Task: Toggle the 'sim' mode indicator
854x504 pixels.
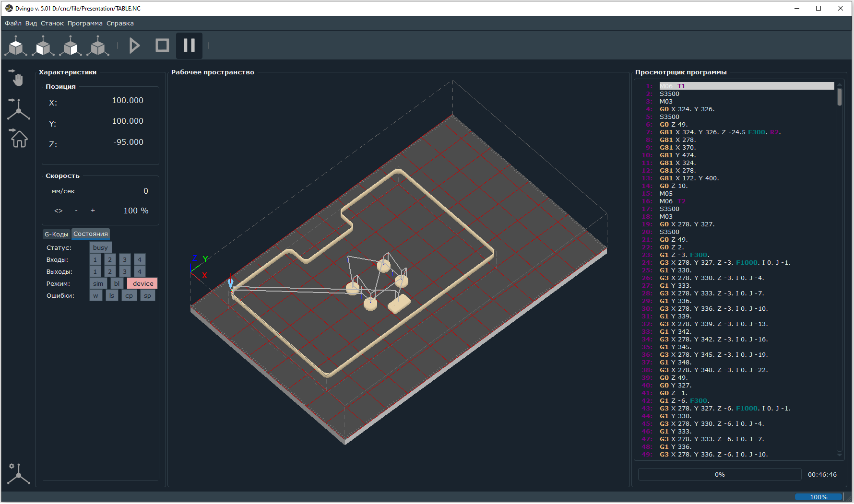Action: tap(98, 283)
